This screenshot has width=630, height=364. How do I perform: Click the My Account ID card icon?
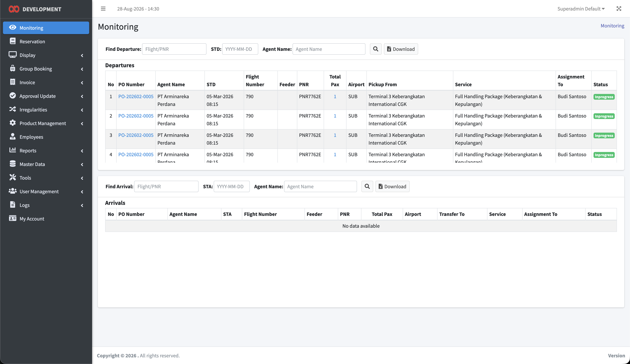tap(13, 218)
